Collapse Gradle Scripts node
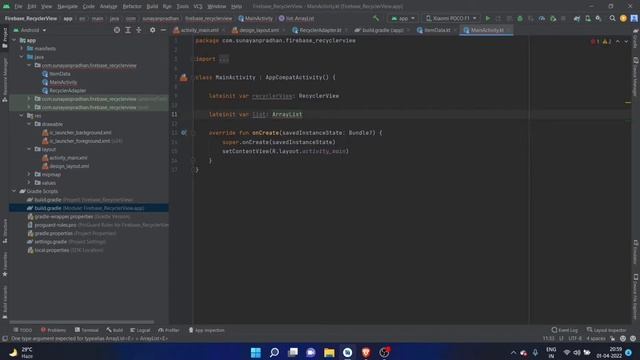The width and height of the screenshot is (640, 360). coord(14,191)
